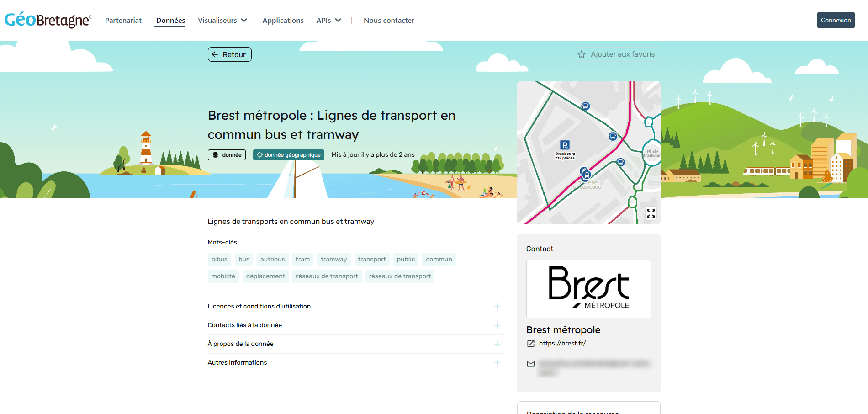Screen dimensions: 868x414
Task: Click the 'Mis à jour il y a plus de 2 ans' text
Action: point(373,155)
